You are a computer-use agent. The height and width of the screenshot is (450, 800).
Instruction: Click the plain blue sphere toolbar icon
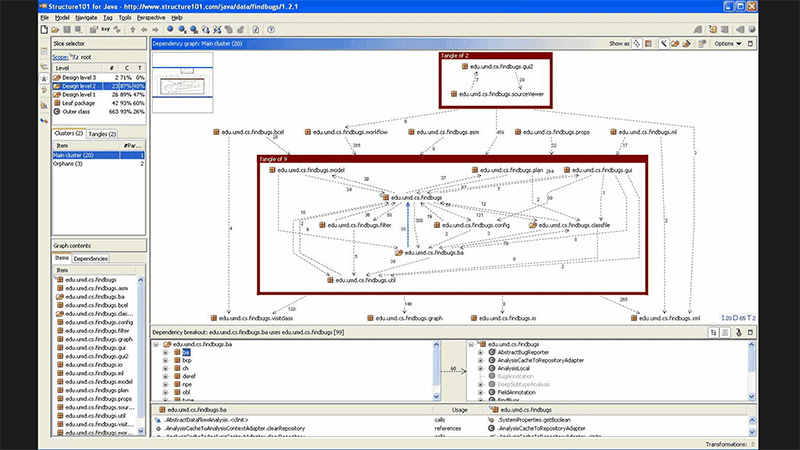click(170, 30)
